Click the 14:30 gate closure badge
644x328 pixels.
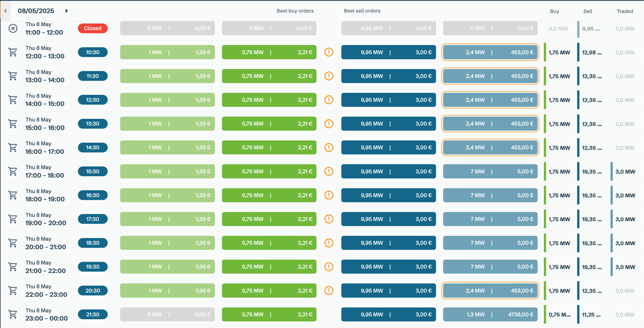pos(93,147)
